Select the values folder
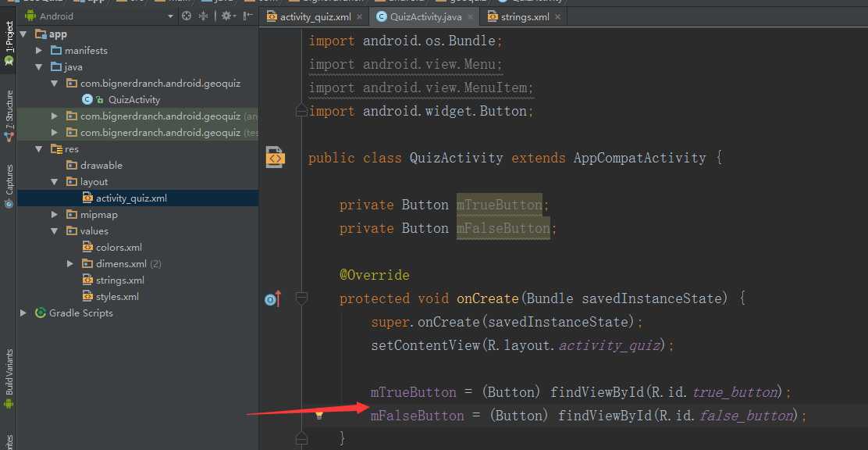 (138, 231)
